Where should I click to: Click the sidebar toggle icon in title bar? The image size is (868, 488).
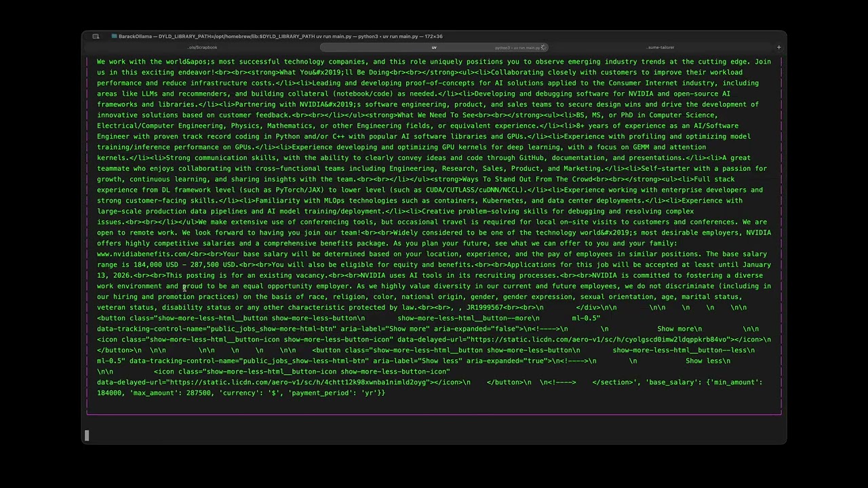pyautogui.click(x=96, y=37)
